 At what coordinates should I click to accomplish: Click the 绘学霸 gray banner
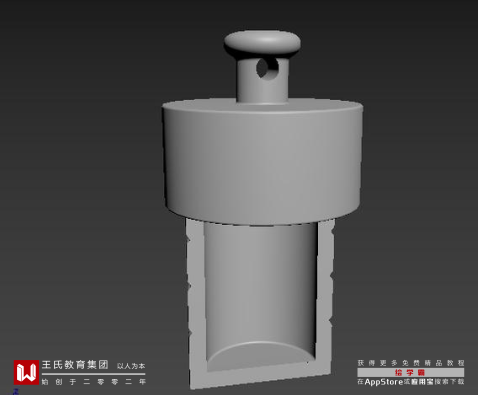click(411, 372)
